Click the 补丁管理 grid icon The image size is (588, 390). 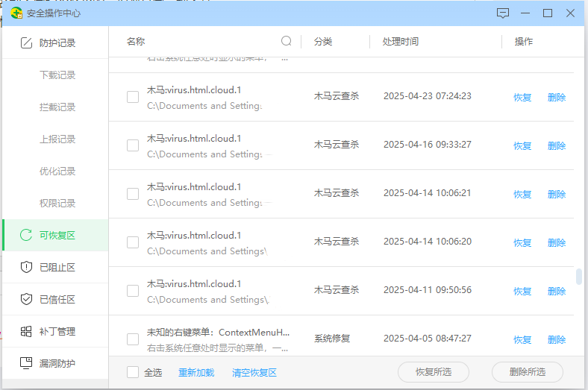(26, 332)
